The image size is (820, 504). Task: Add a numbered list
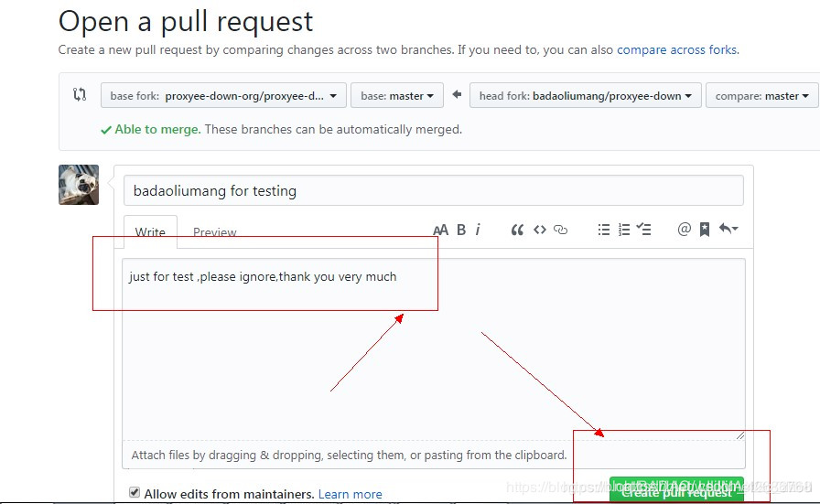624,230
